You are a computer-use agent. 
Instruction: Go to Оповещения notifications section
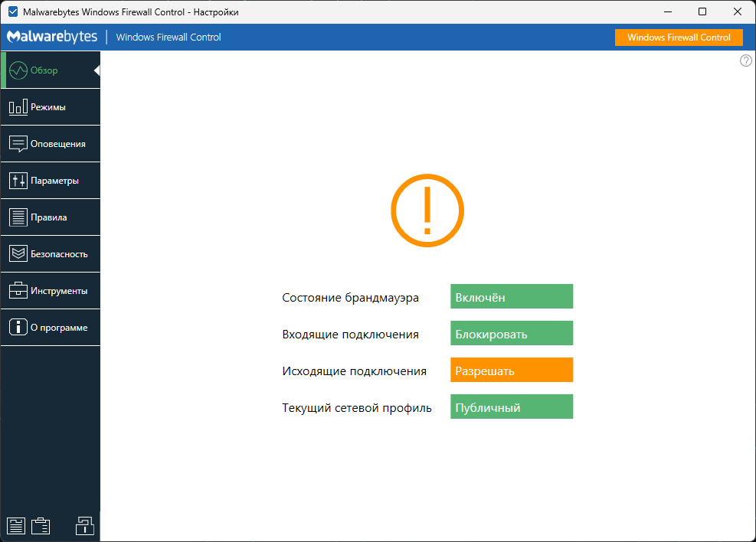[x=50, y=144]
